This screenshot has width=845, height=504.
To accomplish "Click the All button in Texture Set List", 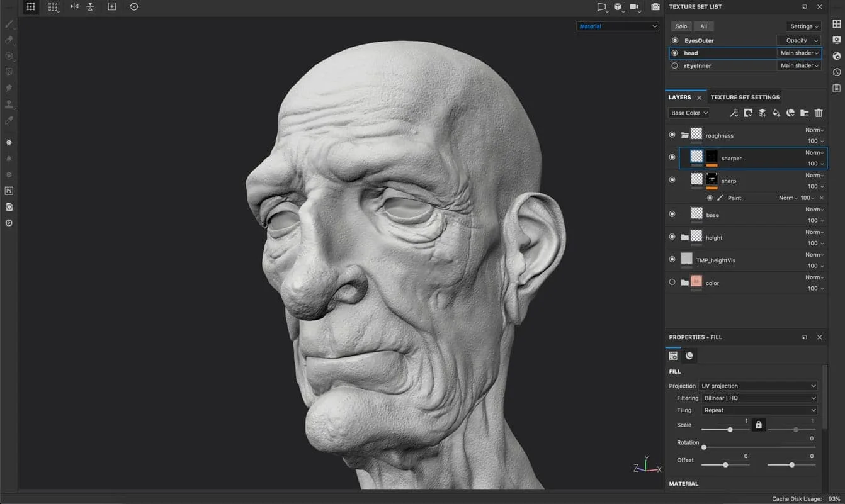I will pos(703,26).
